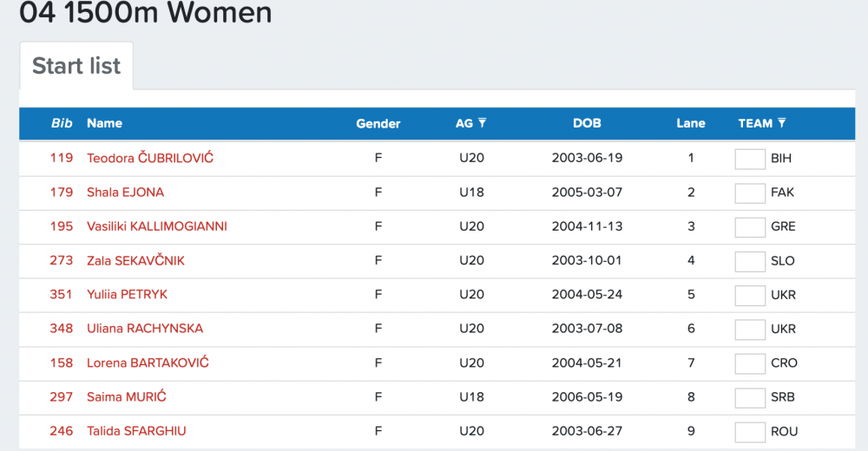
Task: Click the BIH team flag box
Action: click(x=750, y=159)
